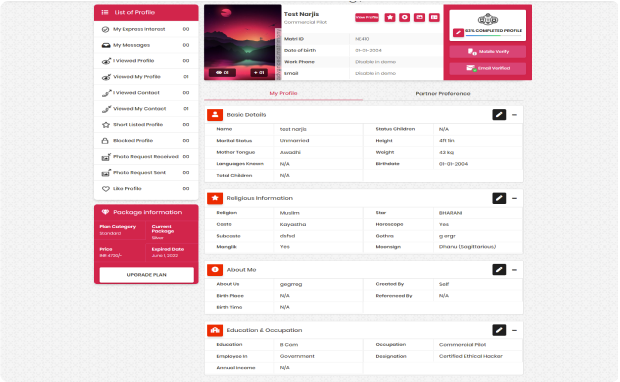Collapse the Education & Occupation section

(x=514, y=330)
